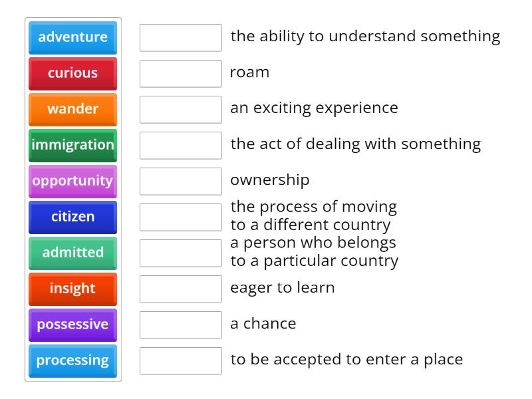The width and height of the screenshot is (532, 399).
Task: Select the citizen word tile
Action: pyautogui.click(x=72, y=217)
